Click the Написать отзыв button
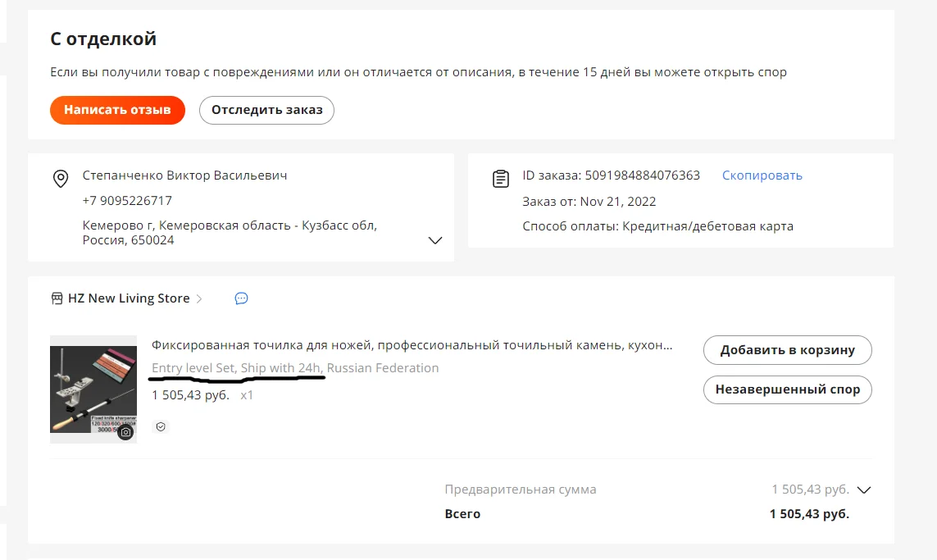Screen dimensions: 937x560 tap(117, 110)
